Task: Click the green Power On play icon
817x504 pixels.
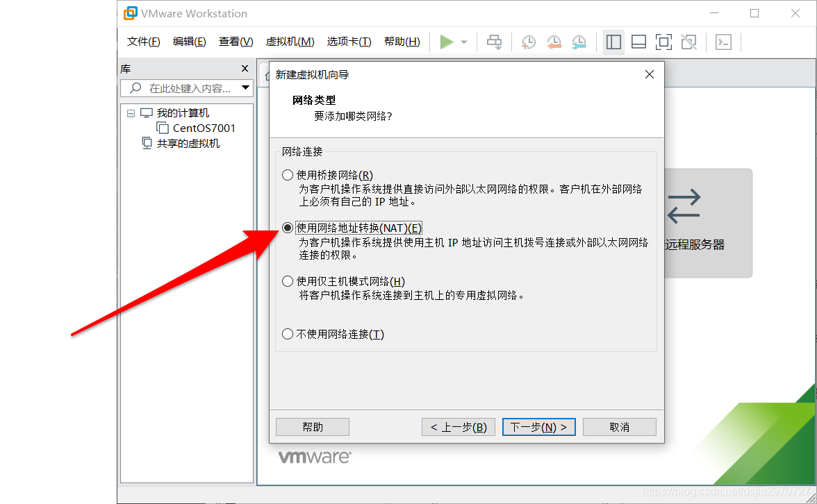Action: (447, 42)
